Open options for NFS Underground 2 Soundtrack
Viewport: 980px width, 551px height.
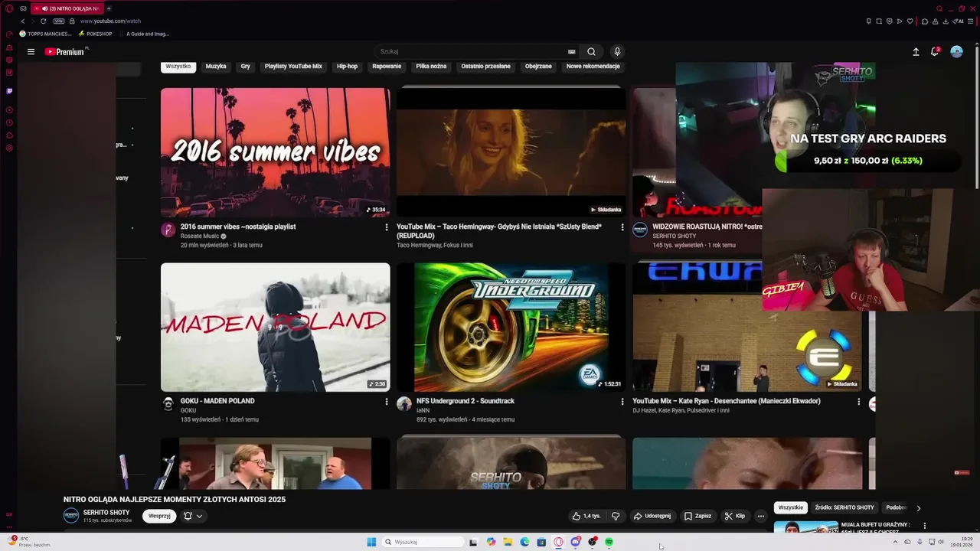click(622, 402)
